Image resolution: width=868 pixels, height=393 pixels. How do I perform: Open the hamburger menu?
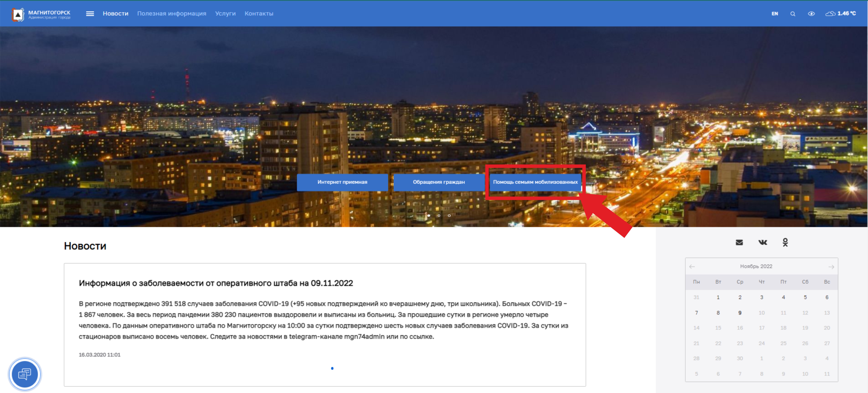point(90,14)
